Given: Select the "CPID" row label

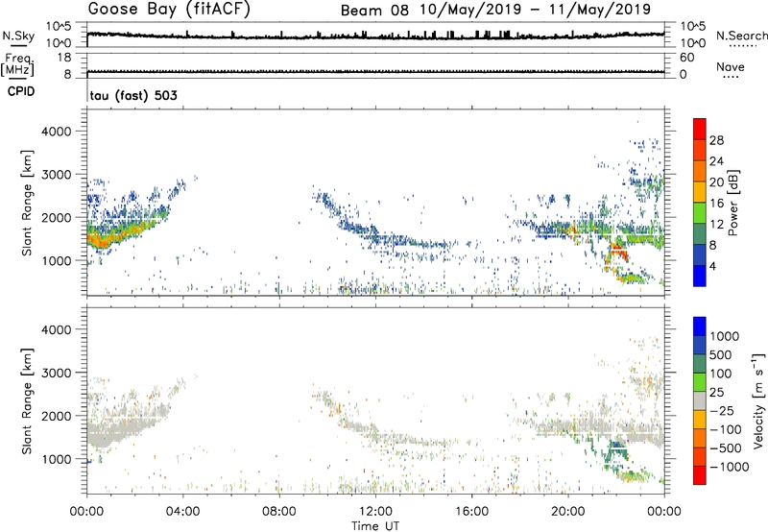Looking at the screenshot, I should point(21,91).
